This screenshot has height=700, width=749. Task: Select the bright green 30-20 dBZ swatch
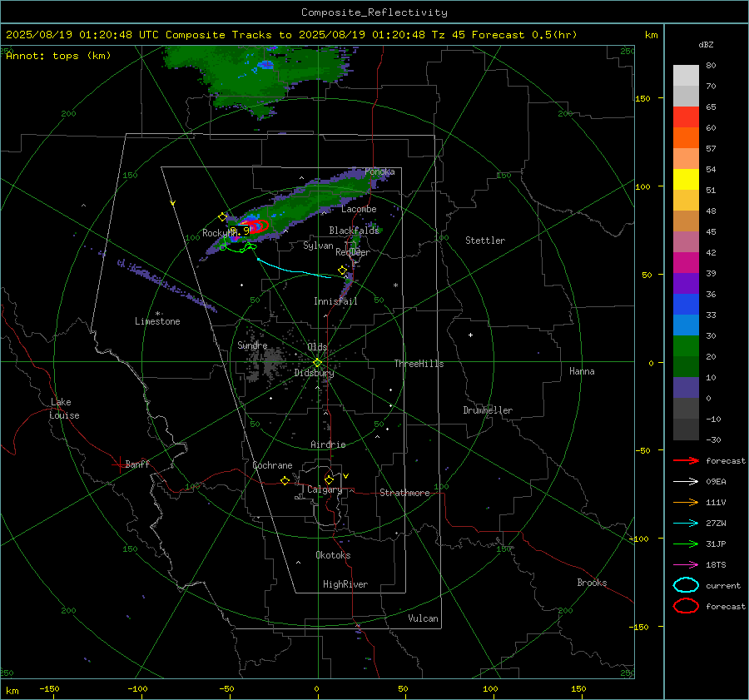pos(686,346)
